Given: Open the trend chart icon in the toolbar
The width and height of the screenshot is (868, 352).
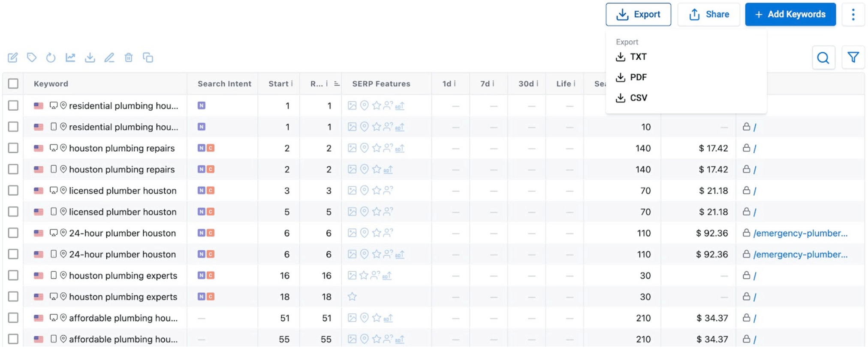Looking at the screenshot, I should tap(70, 57).
